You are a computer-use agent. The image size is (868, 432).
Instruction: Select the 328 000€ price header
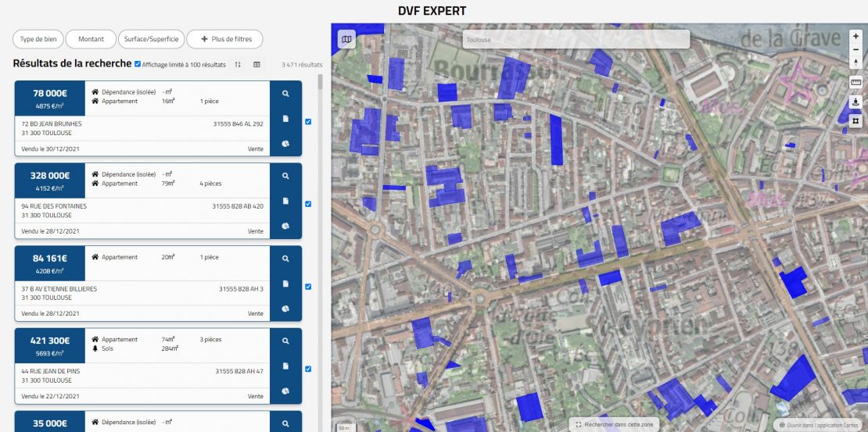click(50, 181)
